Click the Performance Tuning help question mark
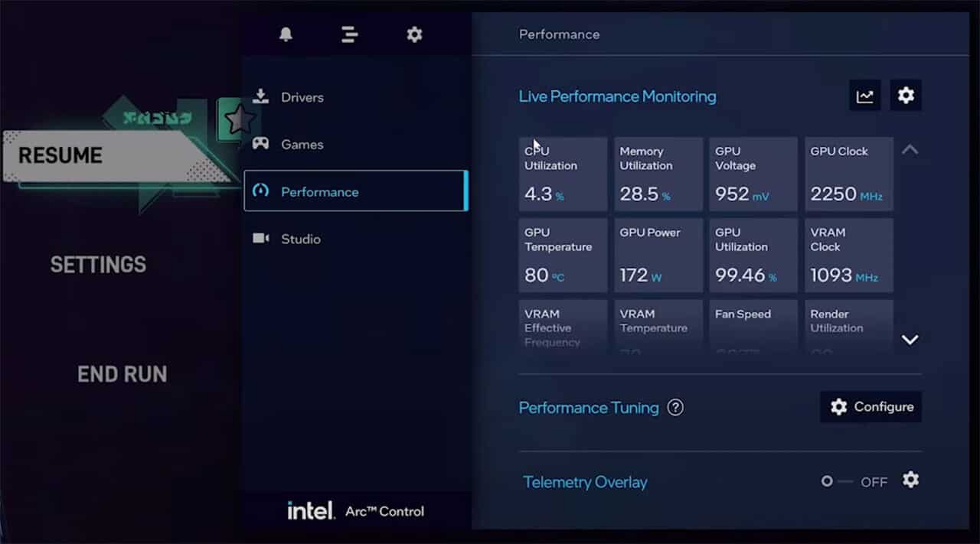This screenshot has width=980, height=544. [675, 408]
